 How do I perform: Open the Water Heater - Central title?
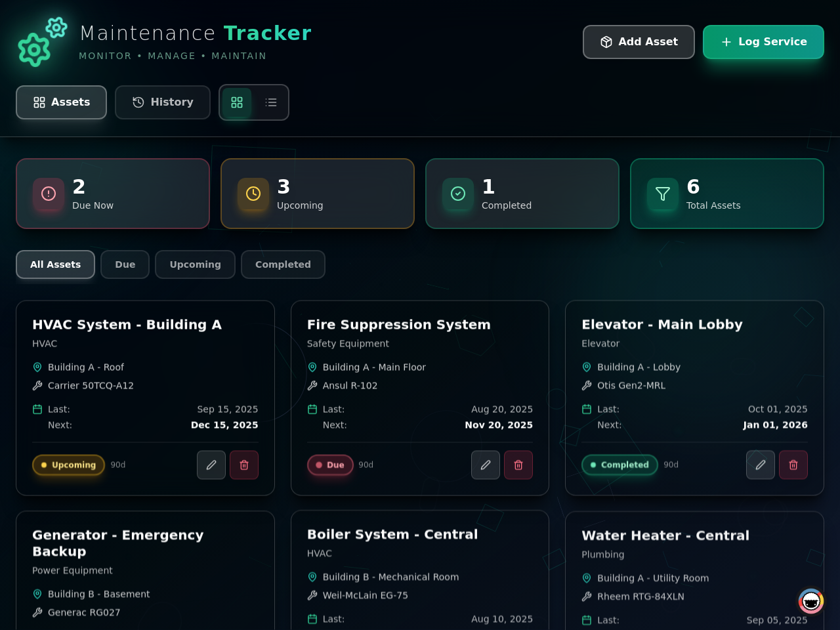click(665, 535)
